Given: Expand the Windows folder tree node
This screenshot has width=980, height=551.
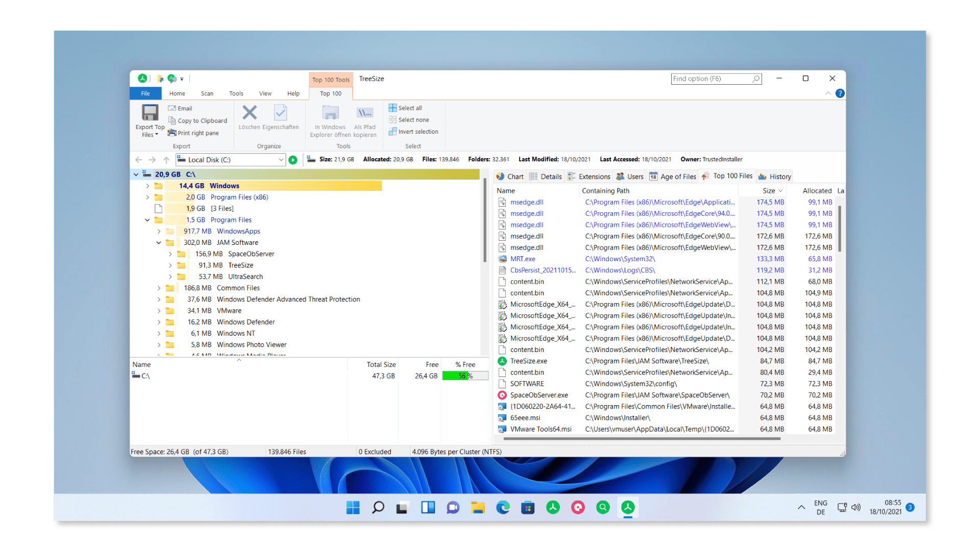Looking at the screenshot, I should pyautogui.click(x=148, y=186).
